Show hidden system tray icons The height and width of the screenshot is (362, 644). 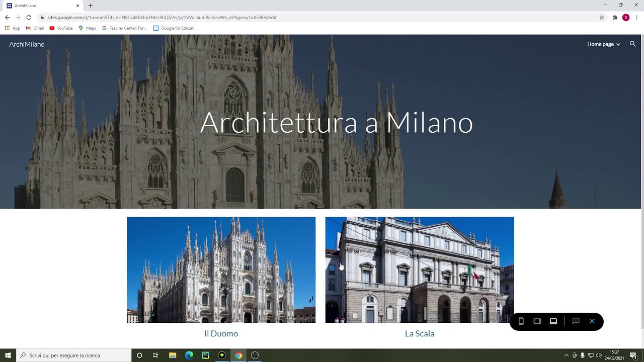(566, 355)
